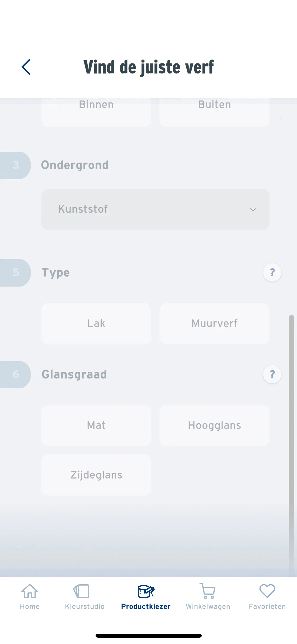
Task: Select Mat gloss level
Action: point(96,425)
